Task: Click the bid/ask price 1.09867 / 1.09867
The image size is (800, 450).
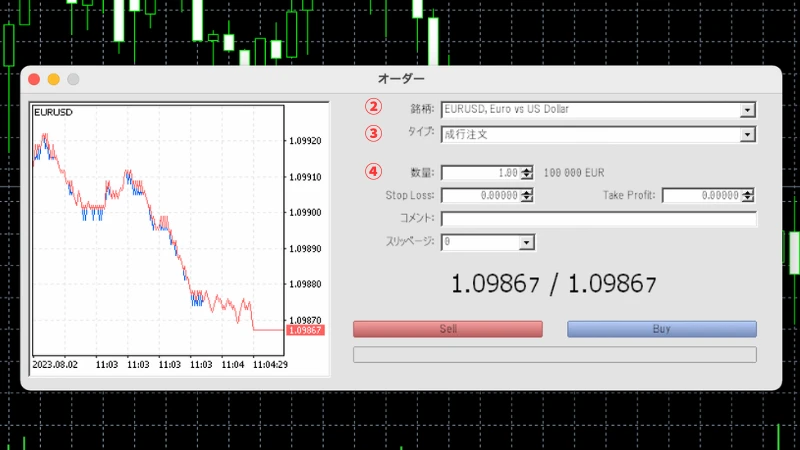Action: tap(554, 284)
